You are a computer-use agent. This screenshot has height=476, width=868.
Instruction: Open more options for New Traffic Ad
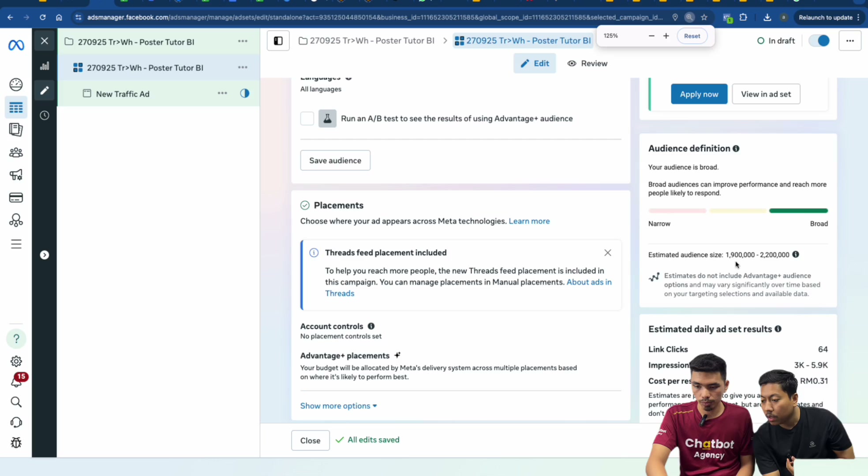click(x=222, y=93)
